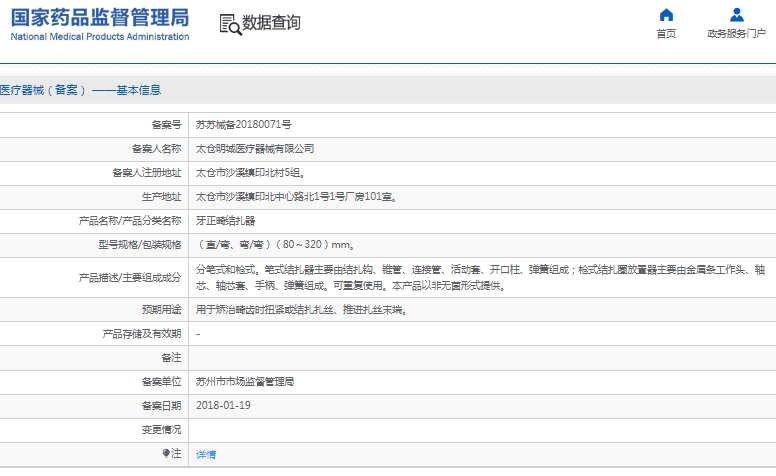Click the 备案人注册地址 label
Image resolution: width=776 pixels, height=476 pixels.
click(x=146, y=173)
